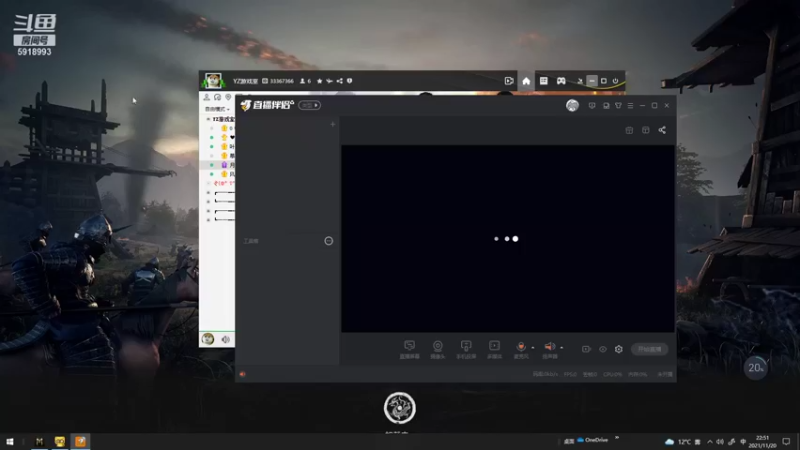The image size is (800, 450).
Task: Open the notification center in the taskbar
Action: (x=786, y=441)
